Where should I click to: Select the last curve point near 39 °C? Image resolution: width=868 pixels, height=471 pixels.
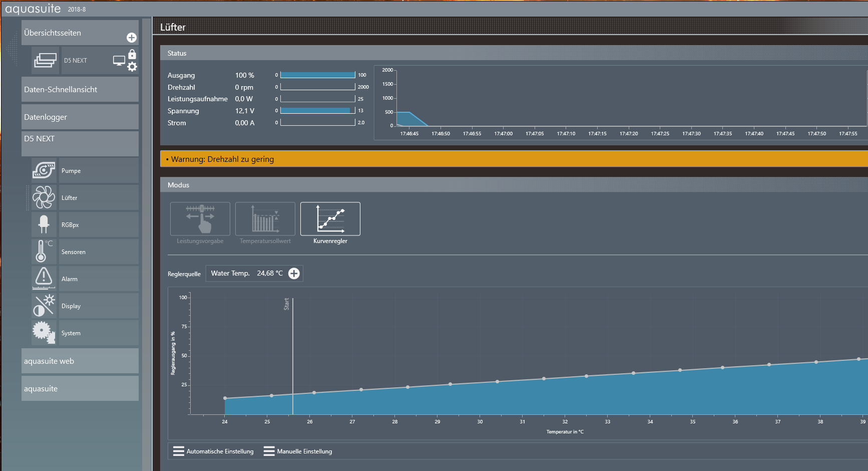[x=858, y=359]
